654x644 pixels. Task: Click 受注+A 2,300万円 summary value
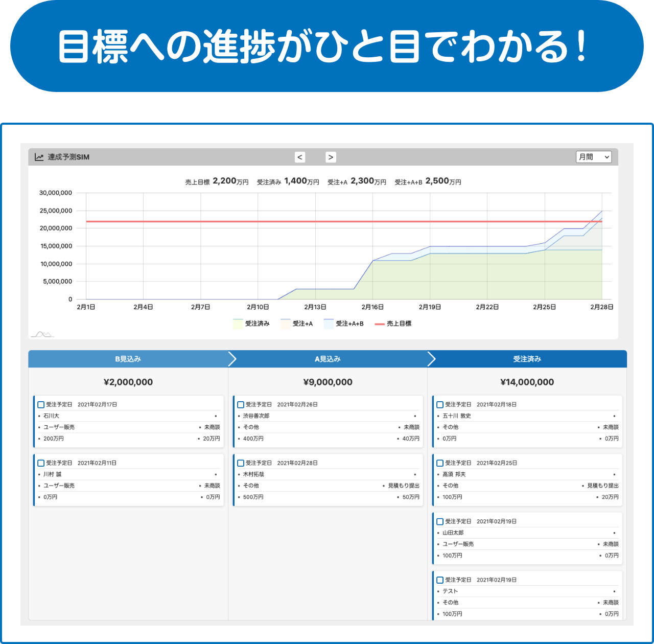(x=357, y=181)
